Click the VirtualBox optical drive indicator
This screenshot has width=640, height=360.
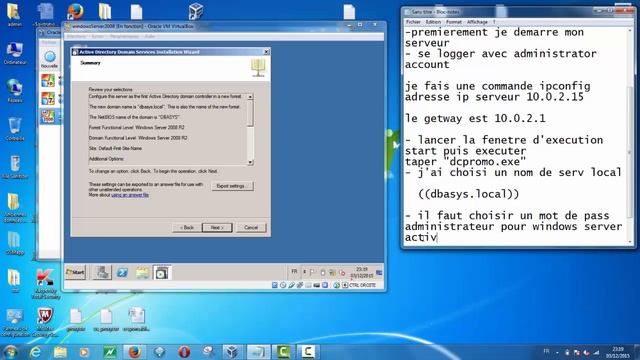click(283, 285)
